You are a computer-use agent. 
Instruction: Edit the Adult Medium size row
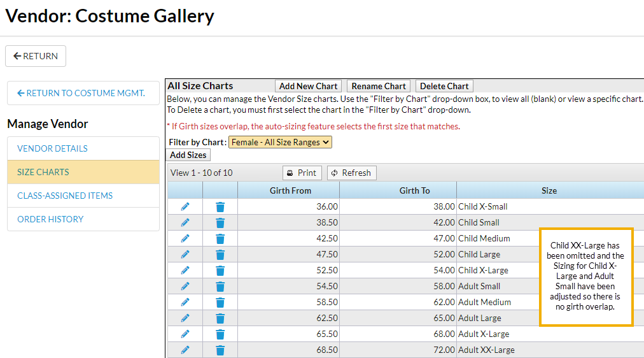pos(185,302)
